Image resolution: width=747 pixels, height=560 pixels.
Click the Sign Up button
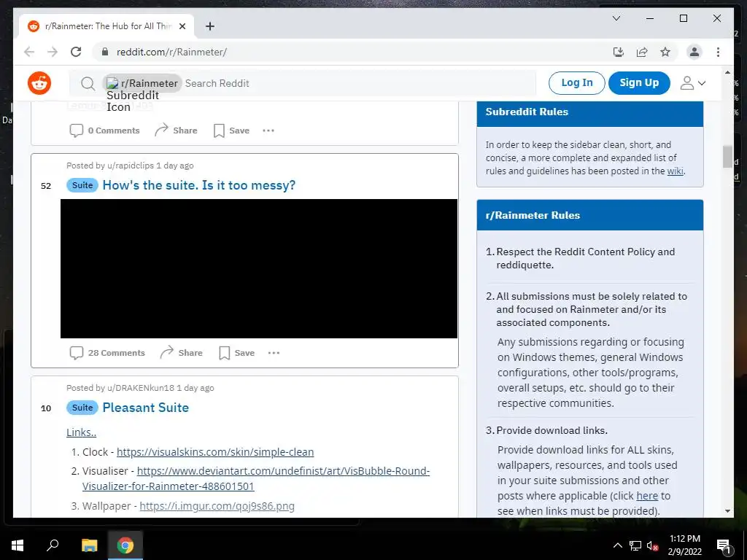(639, 83)
